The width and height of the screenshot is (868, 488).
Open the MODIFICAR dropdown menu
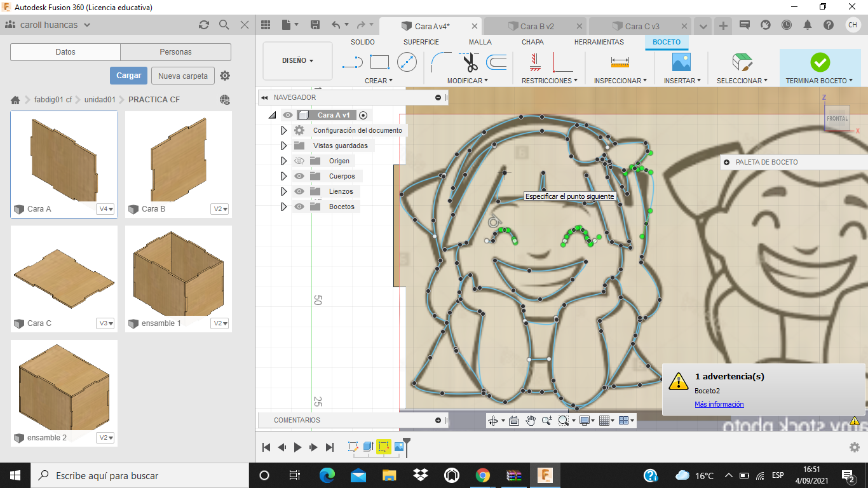tap(468, 81)
